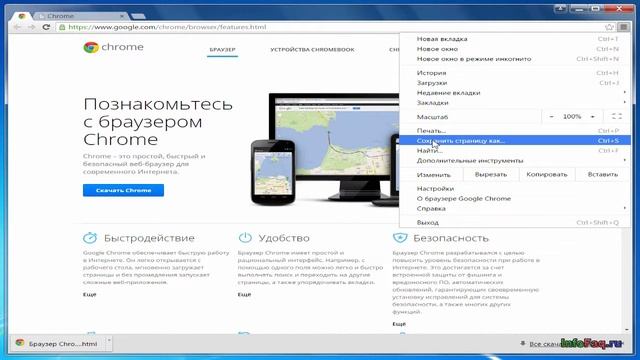
Task: Click Ещё under Удобство
Action: pyautogui.click(x=244, y=294)
